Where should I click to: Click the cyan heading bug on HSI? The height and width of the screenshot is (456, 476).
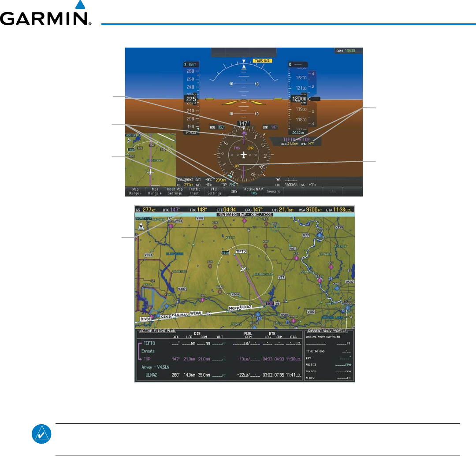coord(230,176)
